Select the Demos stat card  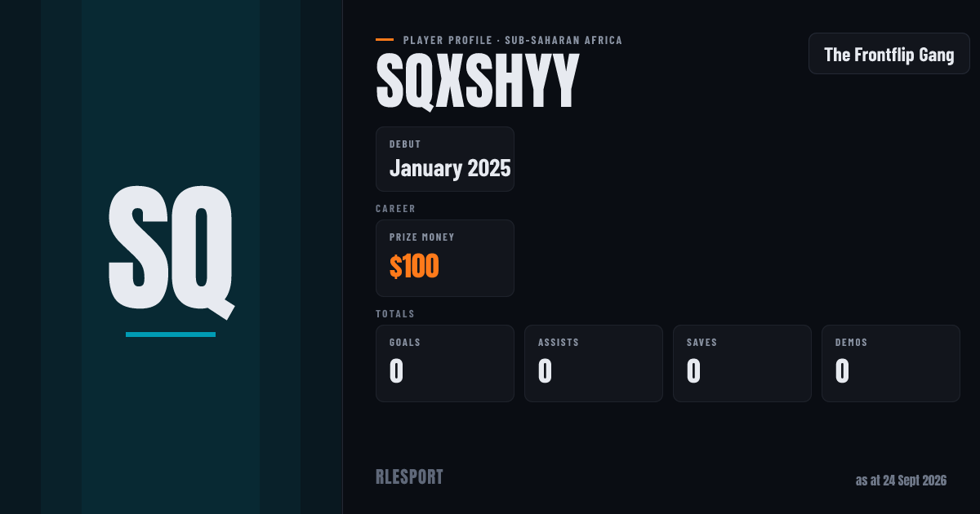click(891, 363)
